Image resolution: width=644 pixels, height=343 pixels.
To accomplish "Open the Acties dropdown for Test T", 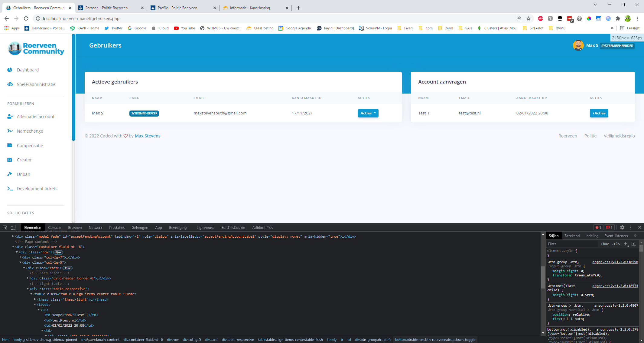I will pos(599,113).
